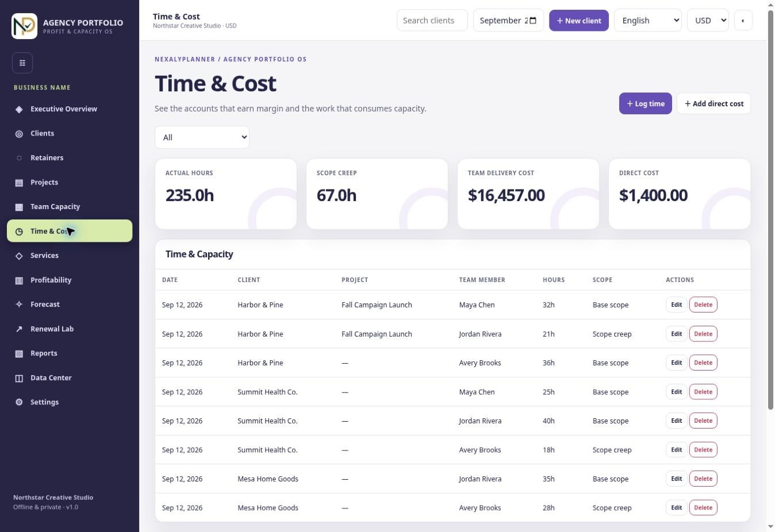This screenshot has height=532, width=775.
Task: Edit the Jordan Rivera 35h entry
Action: coord(676,479)
